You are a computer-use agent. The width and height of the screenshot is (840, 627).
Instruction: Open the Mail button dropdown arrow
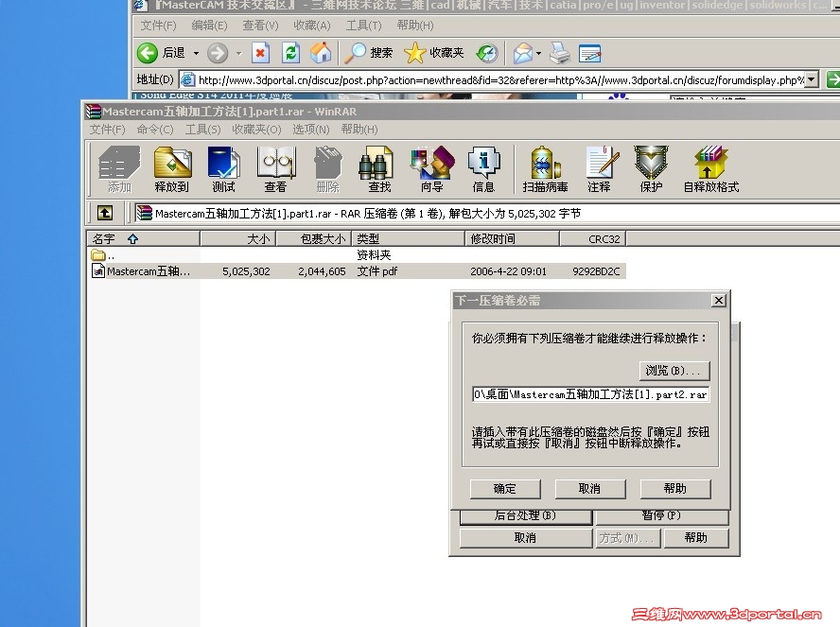tap(539, 53)
